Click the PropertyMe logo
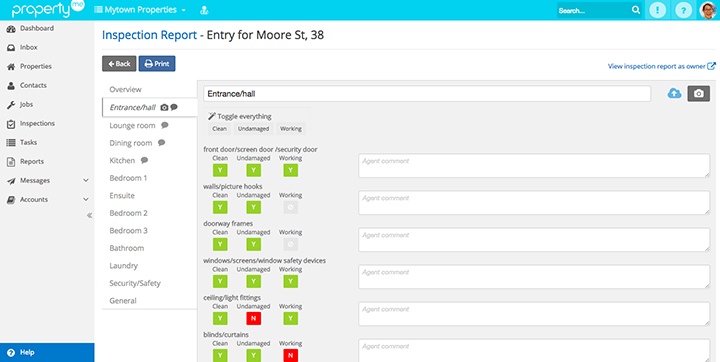The width and height of the screenshot is (720, 362). tap(48, 9)
